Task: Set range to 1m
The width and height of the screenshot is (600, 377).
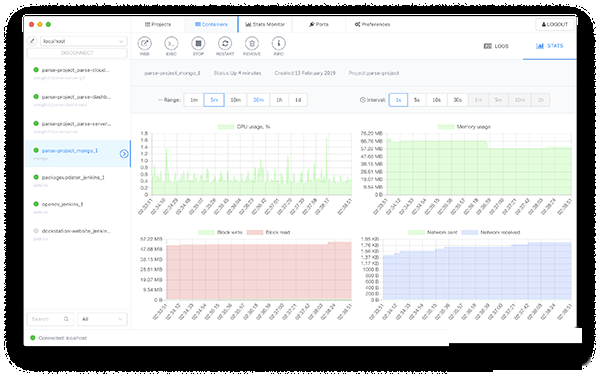Action: 194,100
